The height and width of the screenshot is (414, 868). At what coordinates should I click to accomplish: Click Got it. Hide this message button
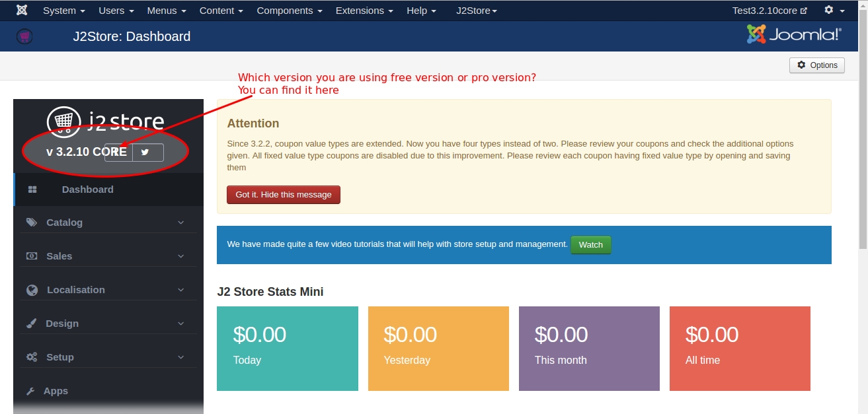click(x=284, y=195)
